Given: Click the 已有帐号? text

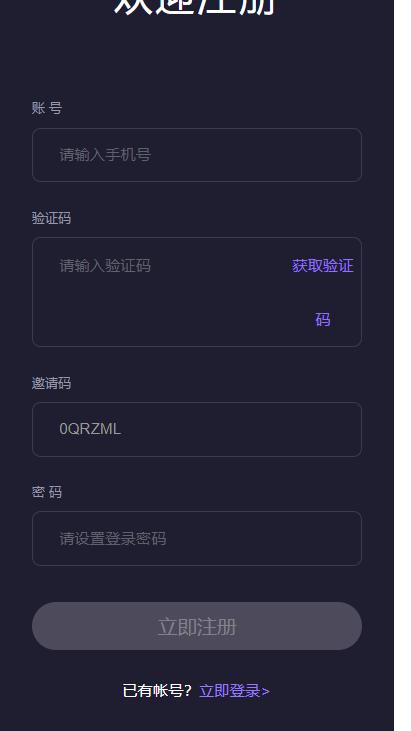Looking at the screenshot, I should (x=157, y=691).
